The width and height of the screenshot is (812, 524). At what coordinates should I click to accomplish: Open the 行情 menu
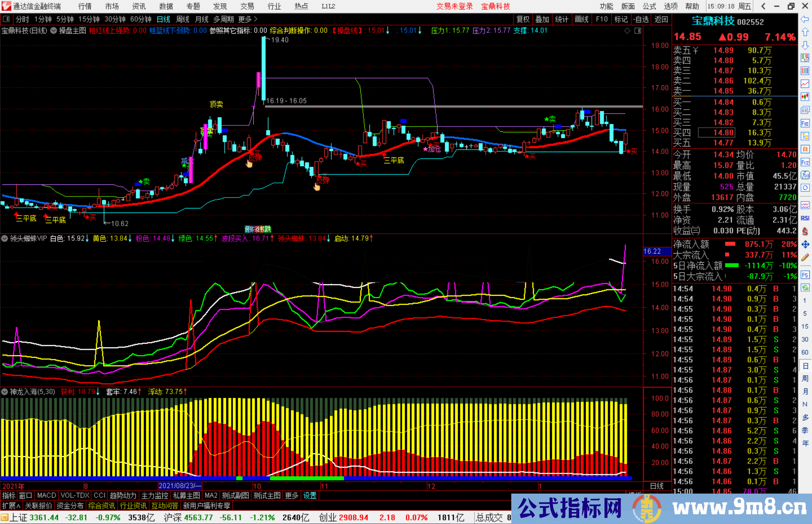(85, 6)
